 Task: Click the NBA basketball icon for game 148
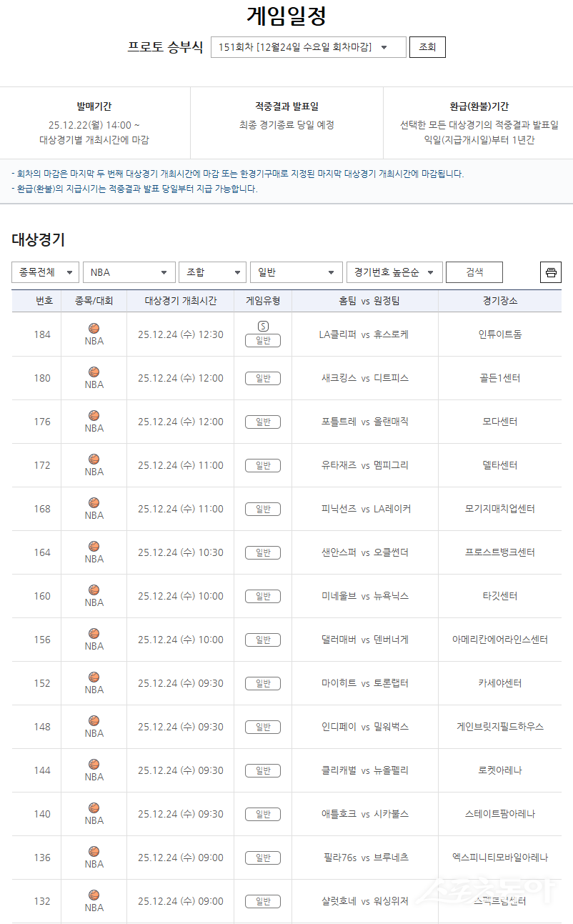click(x=92, y=722)
